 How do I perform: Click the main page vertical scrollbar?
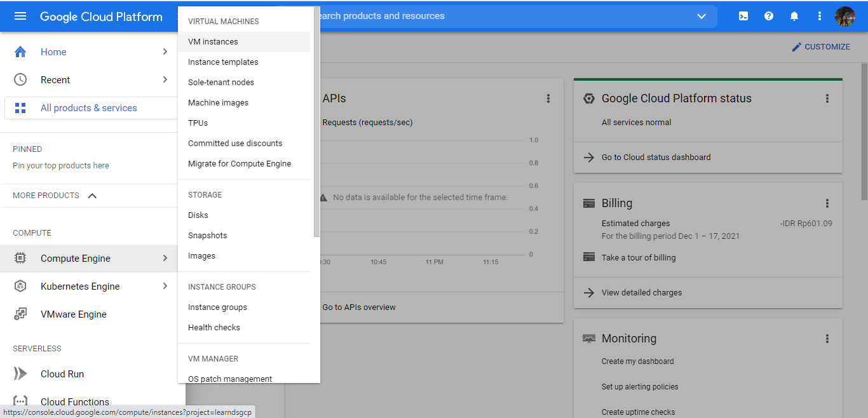(864, 131)
